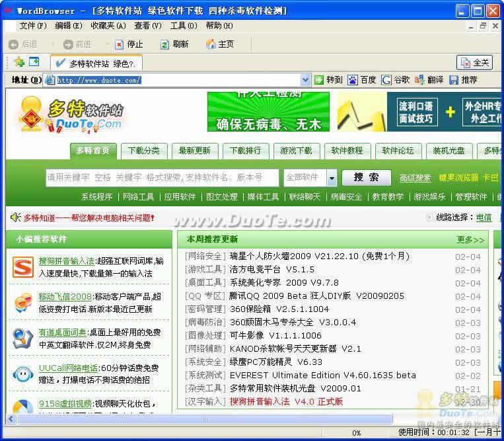Open 百度 paw search icon

[352, 80]
